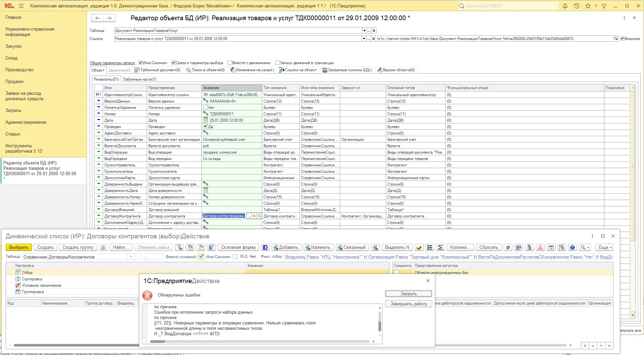644x355 pixels.
Task: Click global search field Поиск Ctrl+Shift+F
Action: tap(508, 6)
